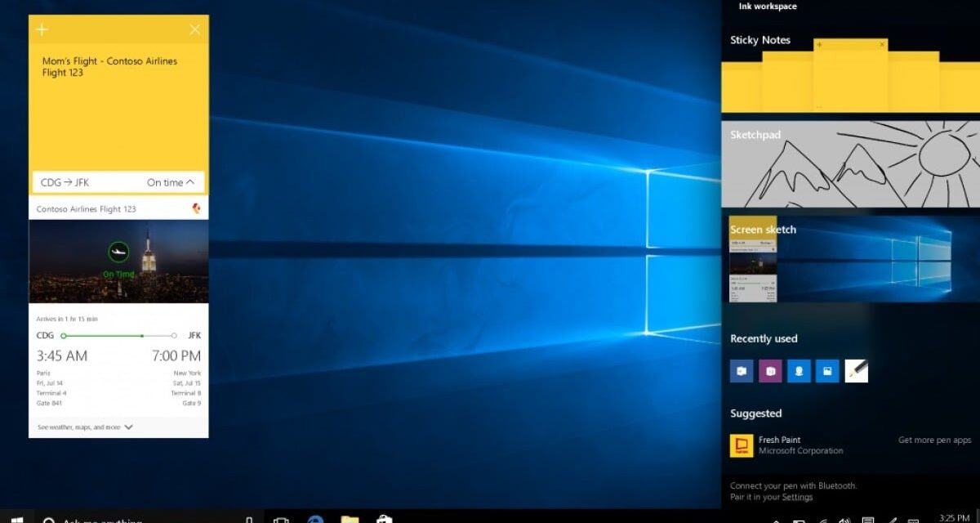Add a new sticky note with plus icon
Image resolution: width=980 pixels, height=523 pixels.
42,30
